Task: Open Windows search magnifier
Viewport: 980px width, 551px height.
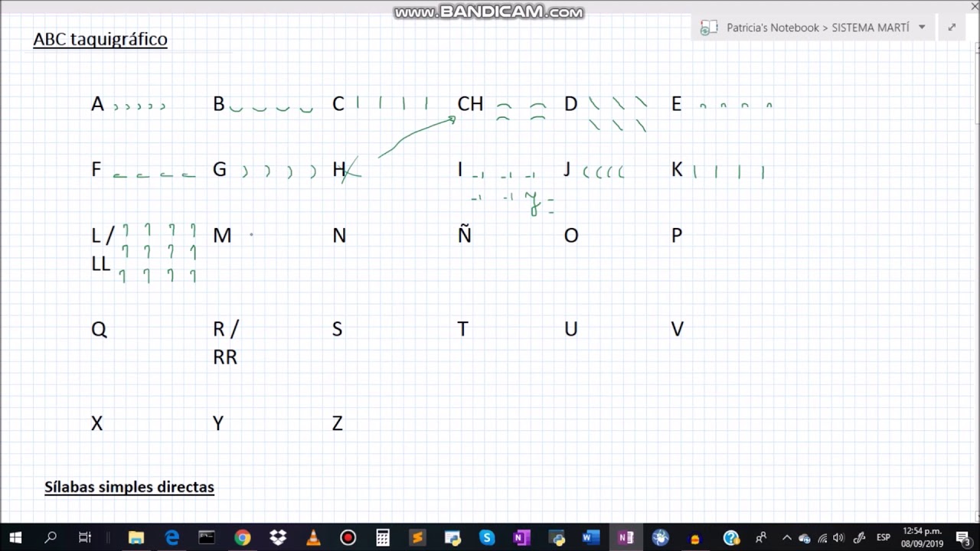Action: click(51, 538)
